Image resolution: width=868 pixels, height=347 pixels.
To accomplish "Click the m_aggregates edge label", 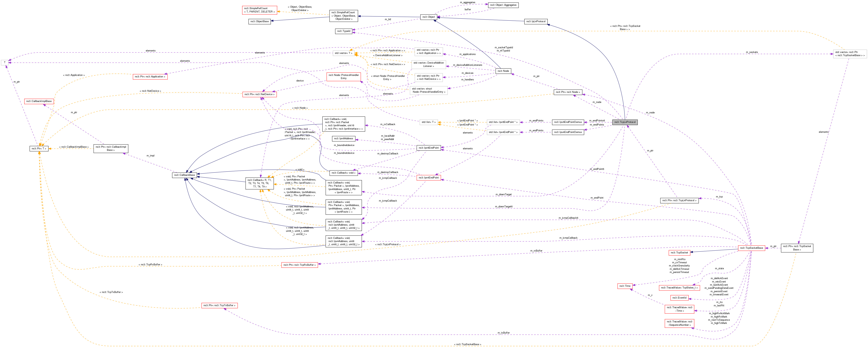I will tap(467, 3).
